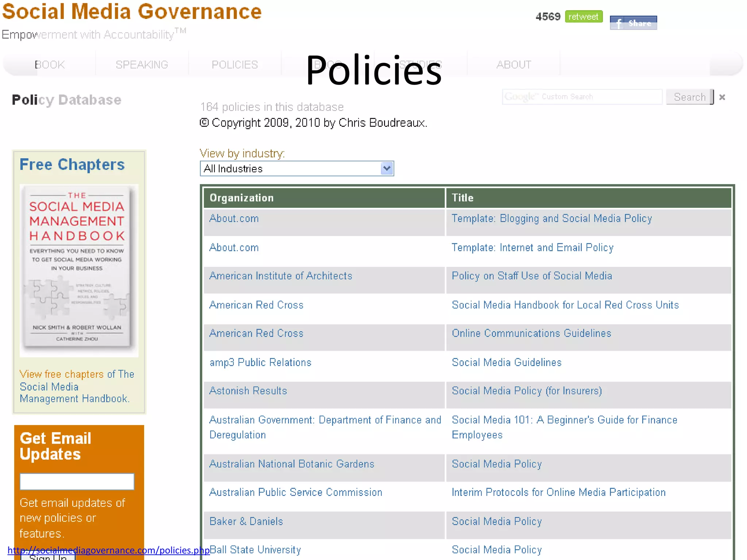Image resolution: width=747 pixels, height=560 pixels.
Task: Click the green retweet button
Action: point(584,17)
